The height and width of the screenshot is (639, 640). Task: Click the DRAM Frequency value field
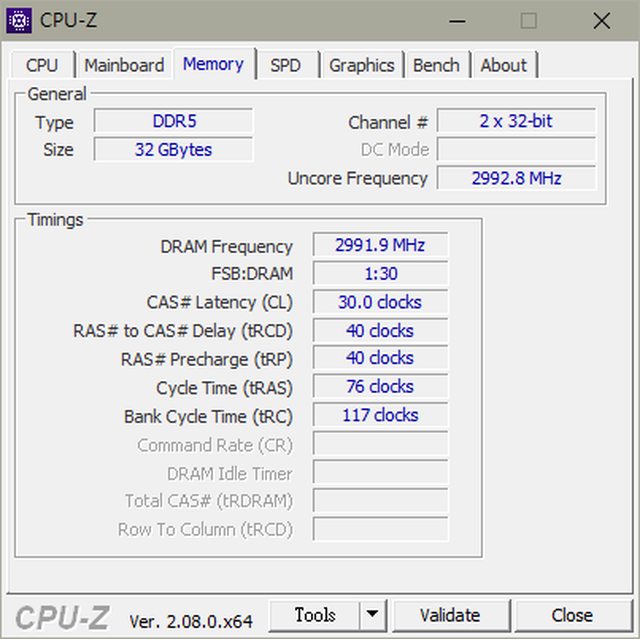click(380, 246)
